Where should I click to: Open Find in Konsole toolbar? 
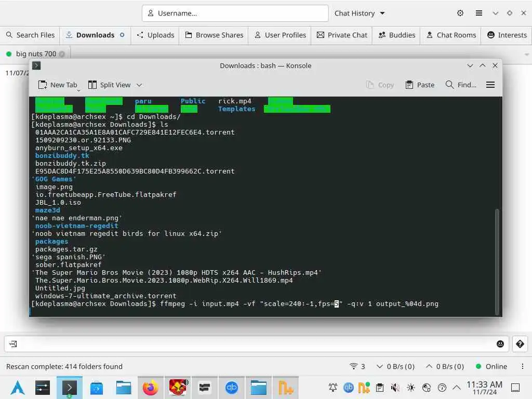pos(461,85)
